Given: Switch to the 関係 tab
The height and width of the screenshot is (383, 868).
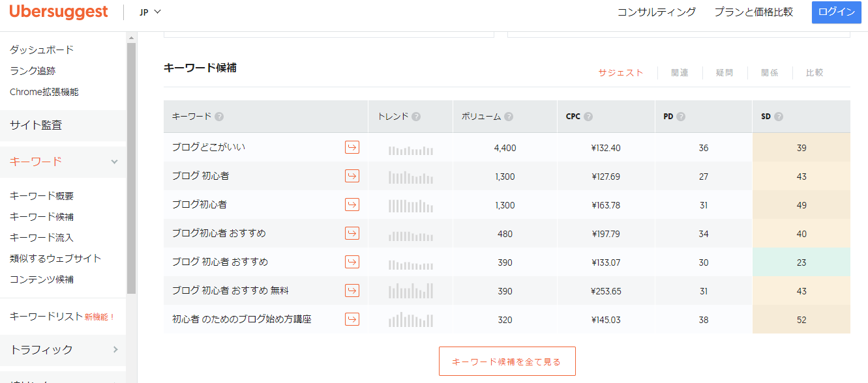Looking at the screenshot, I should (770, 73).
